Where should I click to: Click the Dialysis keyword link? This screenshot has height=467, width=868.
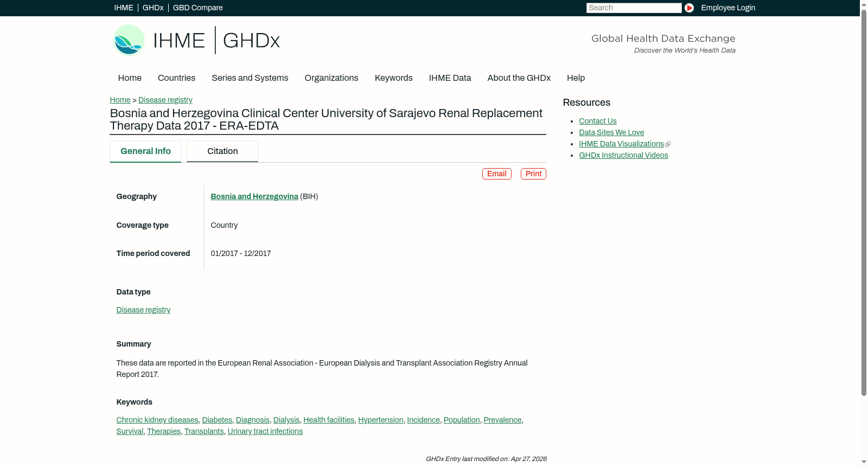286,420
